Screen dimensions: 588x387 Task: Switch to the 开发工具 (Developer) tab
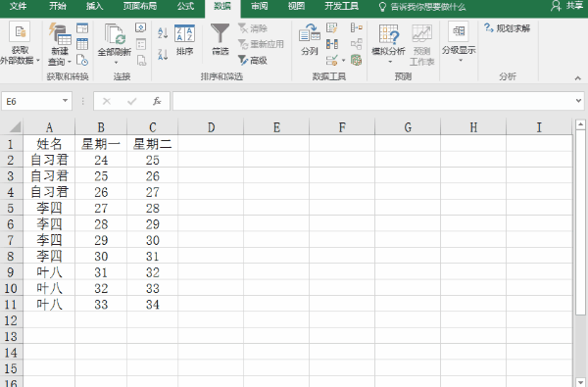tap(342, 7)
